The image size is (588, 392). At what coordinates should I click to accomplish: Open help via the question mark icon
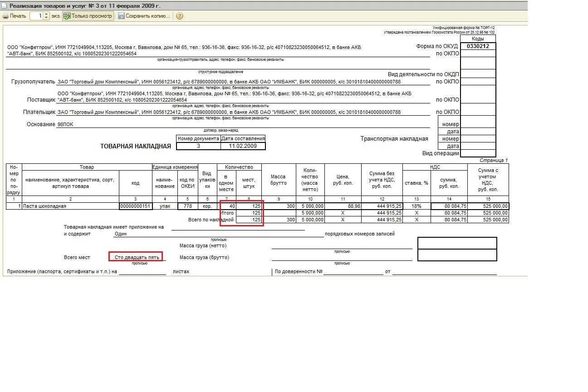180,16
